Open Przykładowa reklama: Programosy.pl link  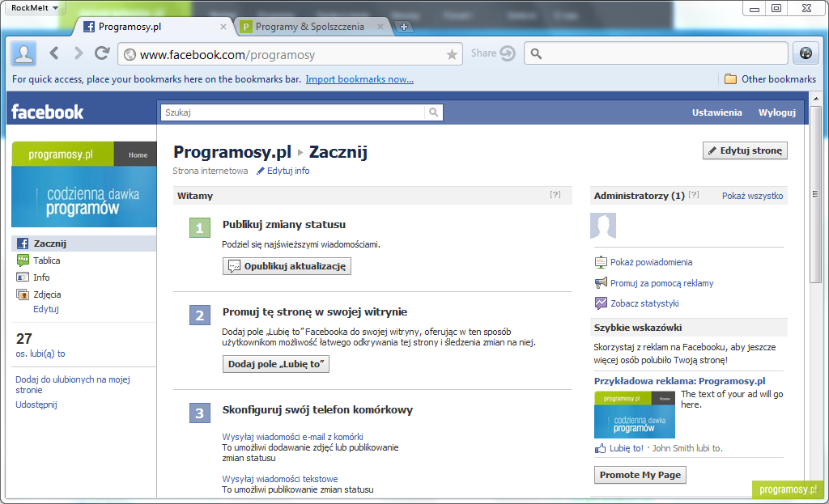pos(679,381)
